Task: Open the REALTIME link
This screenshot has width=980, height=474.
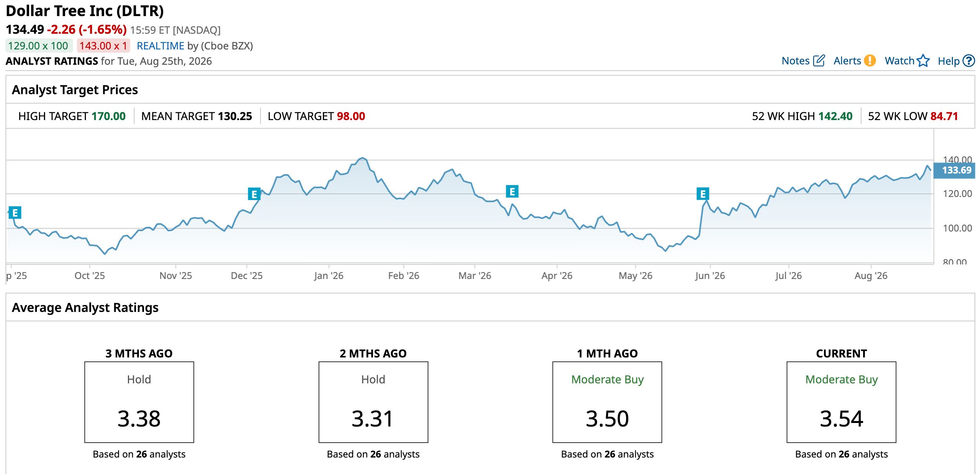Action: [160, 46]
